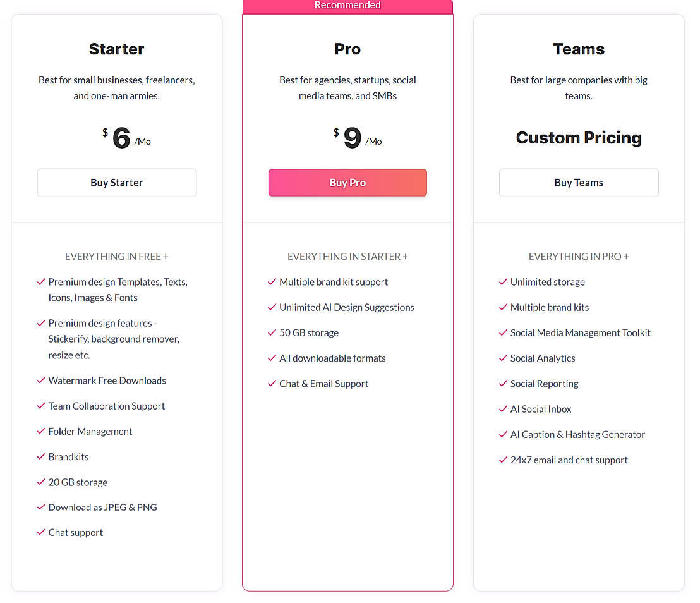This screenshot has height=603, width=700.
Task: Click checkmark next to Unlimited storage
Action: pos(504,282)
